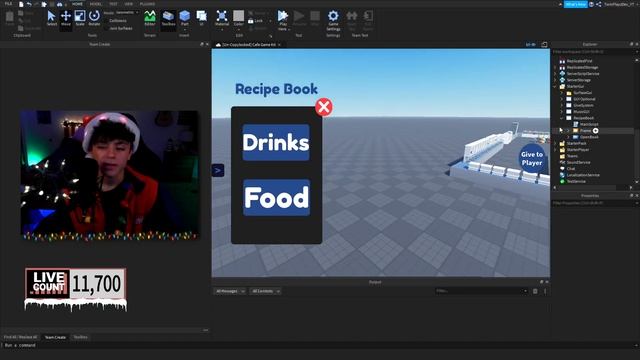
Task: Open the Mode Geometric dropdown
Action: (127, 13)
